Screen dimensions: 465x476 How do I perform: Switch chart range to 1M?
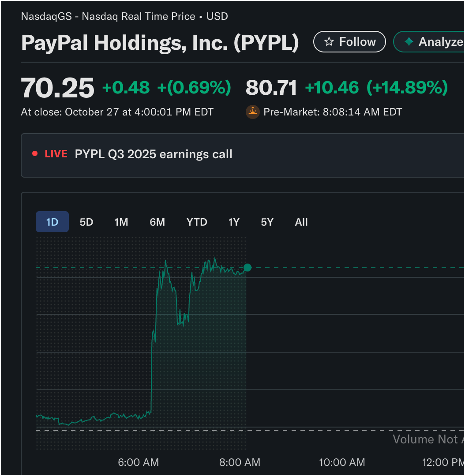(x=121, y=222)
